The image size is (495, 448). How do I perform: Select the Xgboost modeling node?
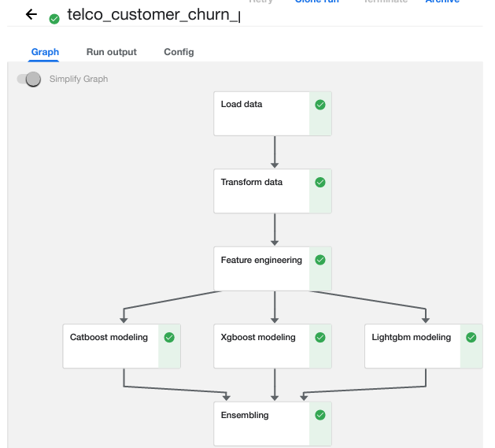click(x=262, y=346)
